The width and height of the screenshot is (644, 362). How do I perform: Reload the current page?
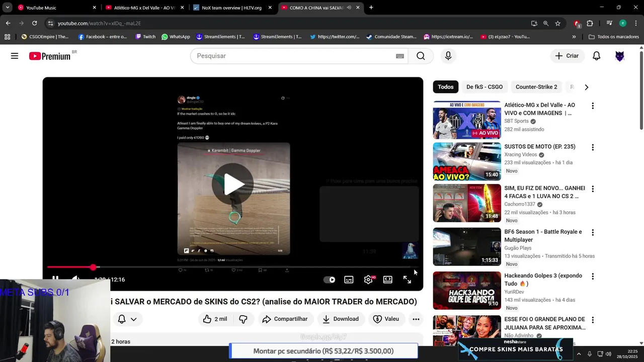click(x=34, y=23)
